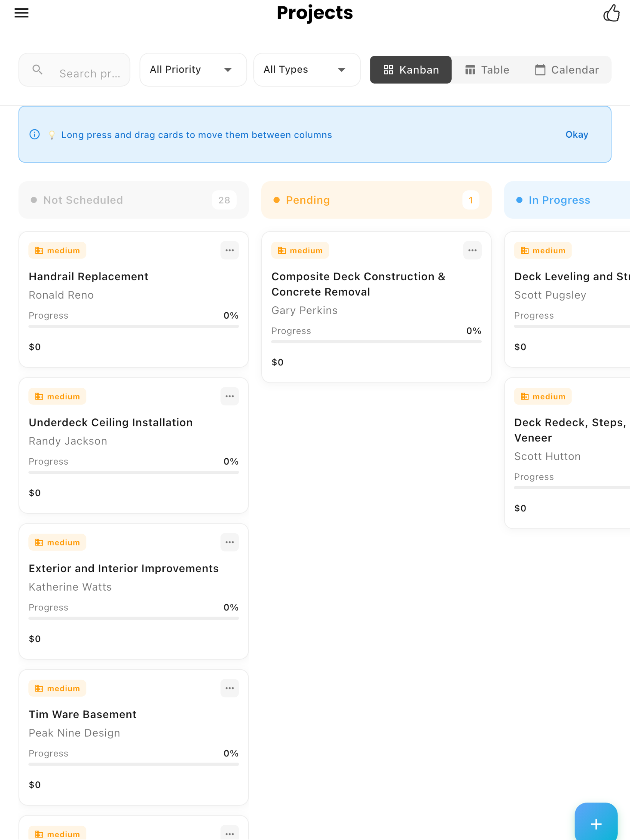Screen dimensions: 630x840
Task: Click the Composite Deck Construction progress bar
Action: click(x=376, y=342)
